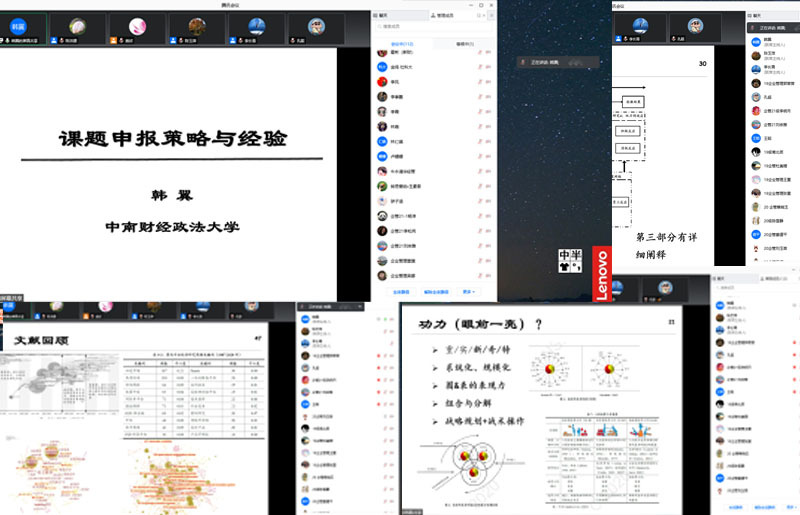Screen dimensions: 800x515
Task: Click 韩翼's blue avatar video tile
Action: pos(19,25)
